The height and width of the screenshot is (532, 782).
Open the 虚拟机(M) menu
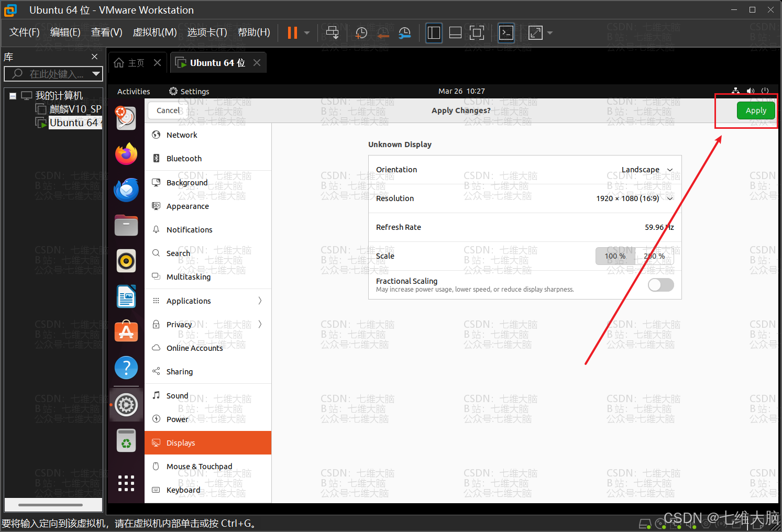(x=155, y=32)
